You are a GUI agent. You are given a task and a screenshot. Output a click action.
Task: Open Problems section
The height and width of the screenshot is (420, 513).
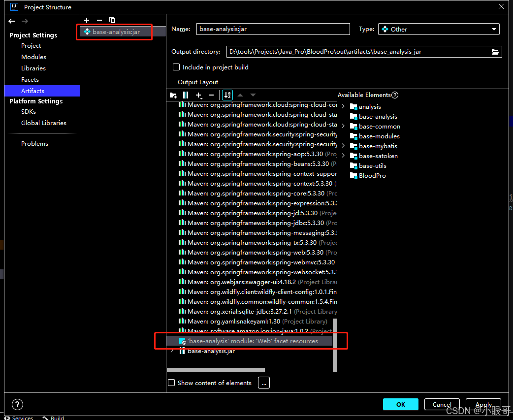pos(34,144)
